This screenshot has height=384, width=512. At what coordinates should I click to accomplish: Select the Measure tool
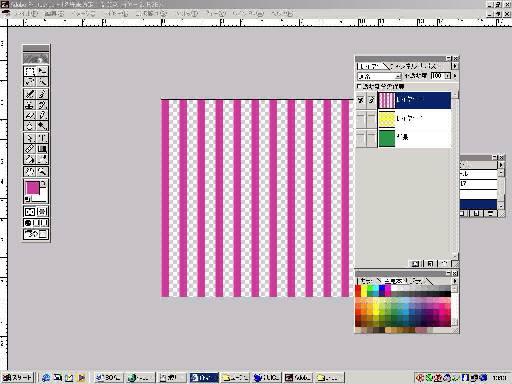point(30,149)
